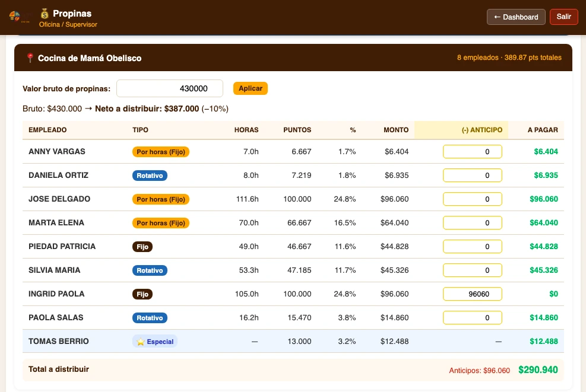Image resolution: width=586 pixels, height=392 pixels.
Task: Go back to the Dashboard
Action: (x=516, y=17)
